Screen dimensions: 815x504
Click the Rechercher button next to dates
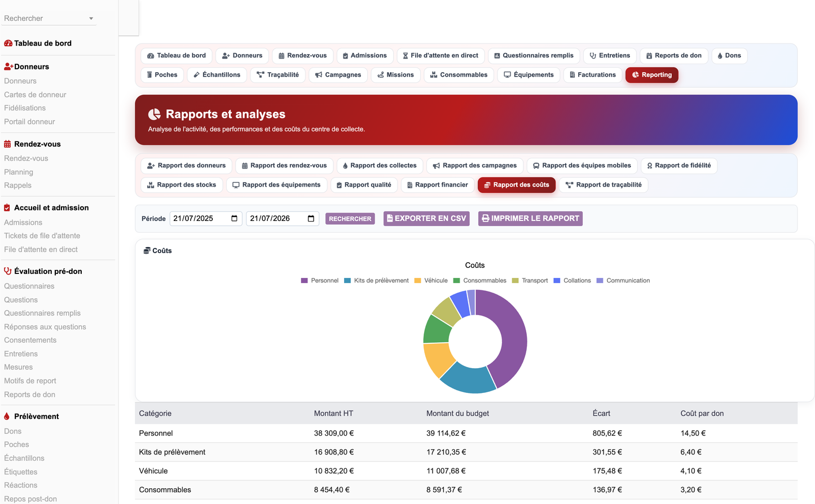350,219
